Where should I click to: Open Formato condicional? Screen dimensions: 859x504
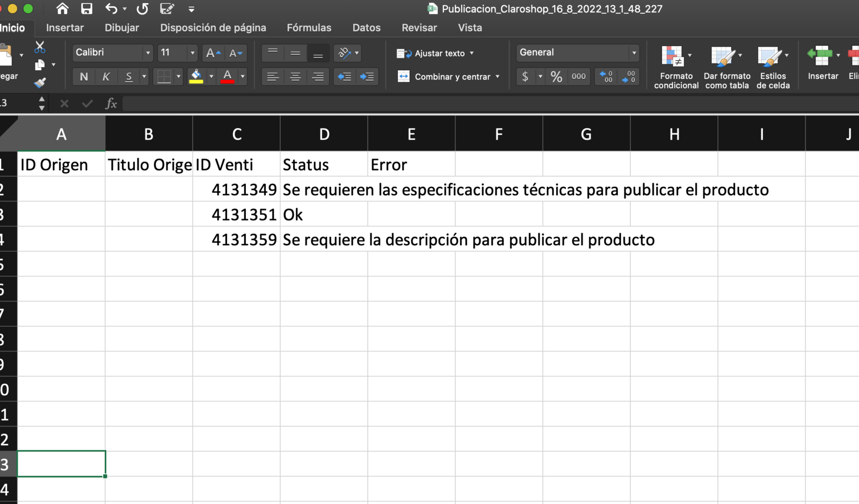point(676,67)
